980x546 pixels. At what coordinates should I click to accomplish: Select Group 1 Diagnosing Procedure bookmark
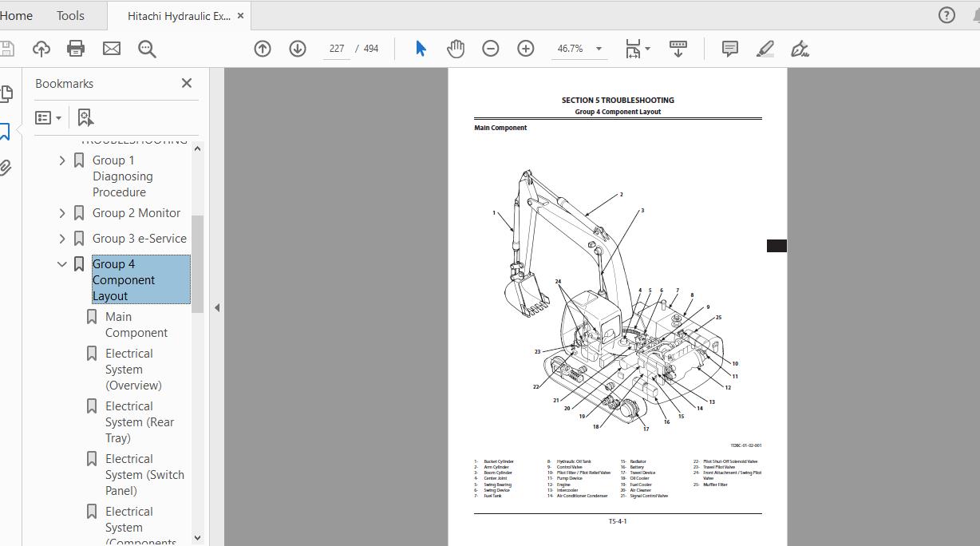point(123,176)
